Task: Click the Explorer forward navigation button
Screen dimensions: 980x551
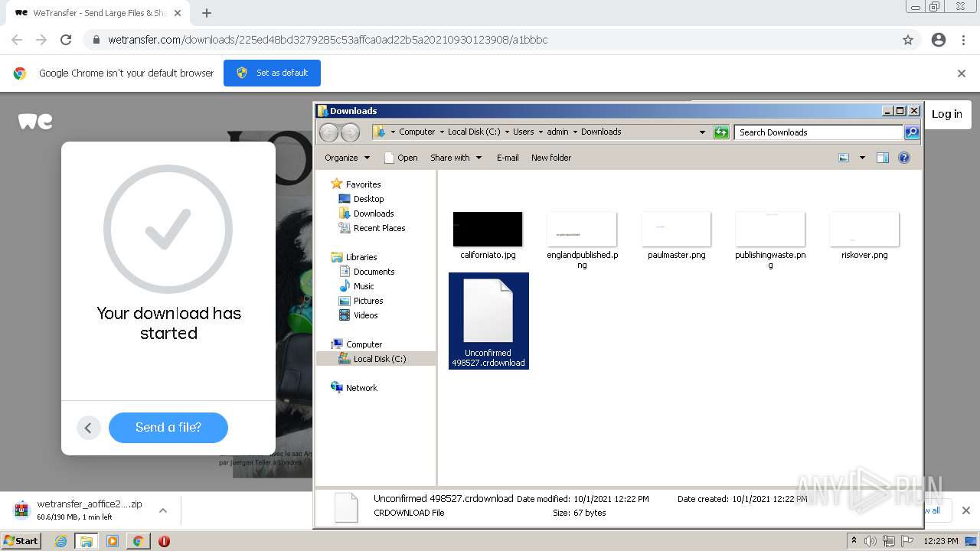Action: click(x=350, y=132)
